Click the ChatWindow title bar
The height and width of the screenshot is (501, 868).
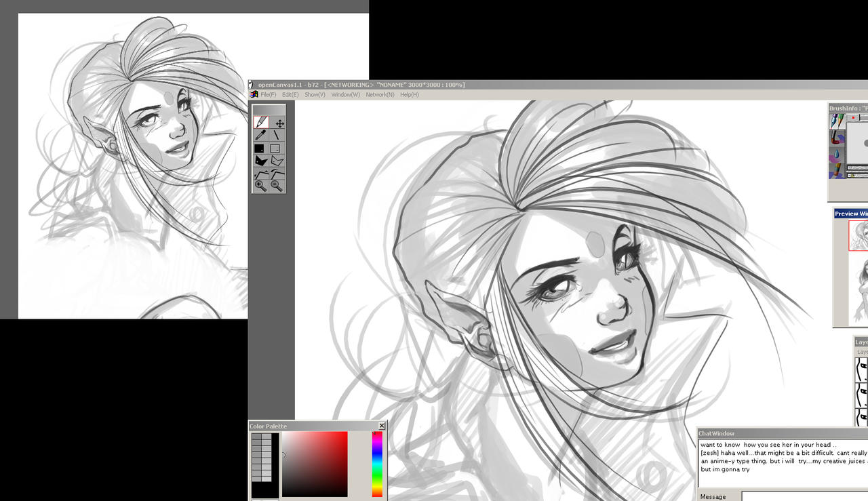pos(783,433)
